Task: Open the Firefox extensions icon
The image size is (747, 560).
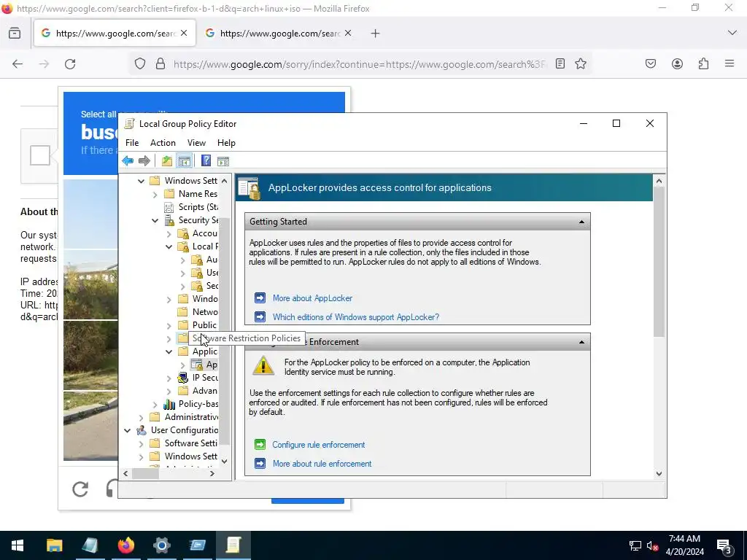Action: [x=703, y=64]
